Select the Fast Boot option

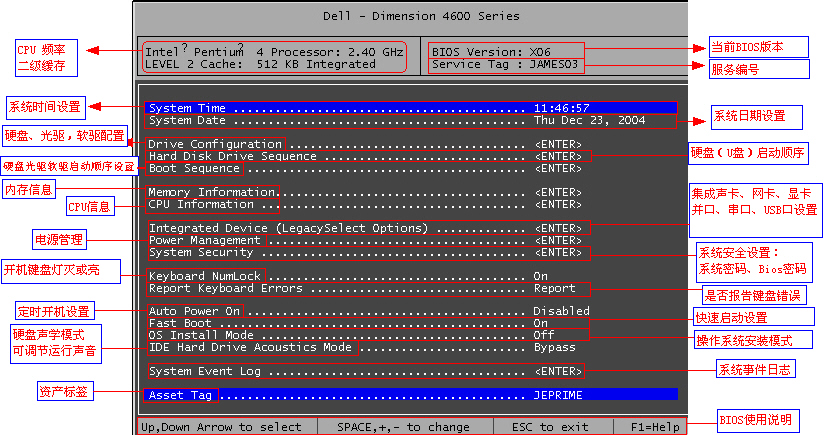[x=180, y=323]
